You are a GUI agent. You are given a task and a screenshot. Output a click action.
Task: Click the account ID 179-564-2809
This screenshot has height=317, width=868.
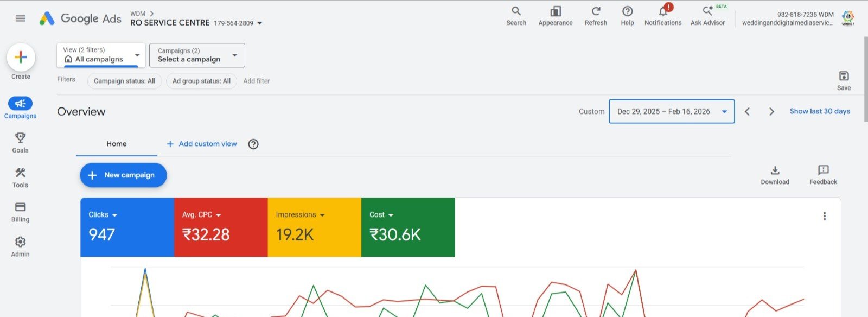tap(233, 23)
